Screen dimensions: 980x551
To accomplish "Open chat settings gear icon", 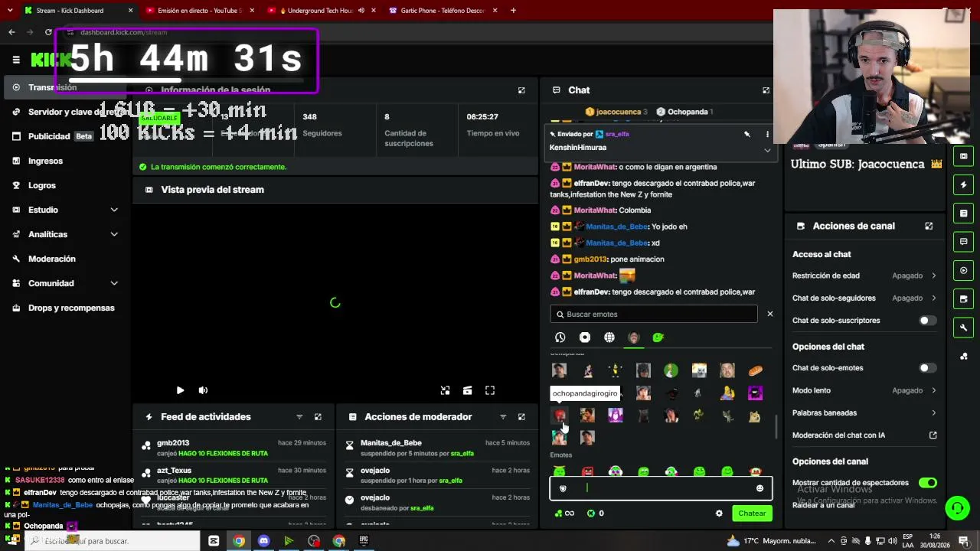I will click(719, 514).
